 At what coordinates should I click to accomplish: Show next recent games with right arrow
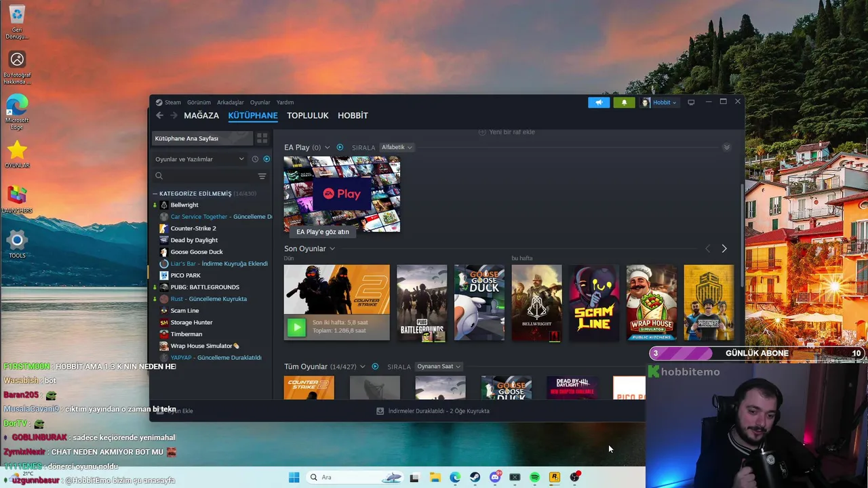click(724, 249)
